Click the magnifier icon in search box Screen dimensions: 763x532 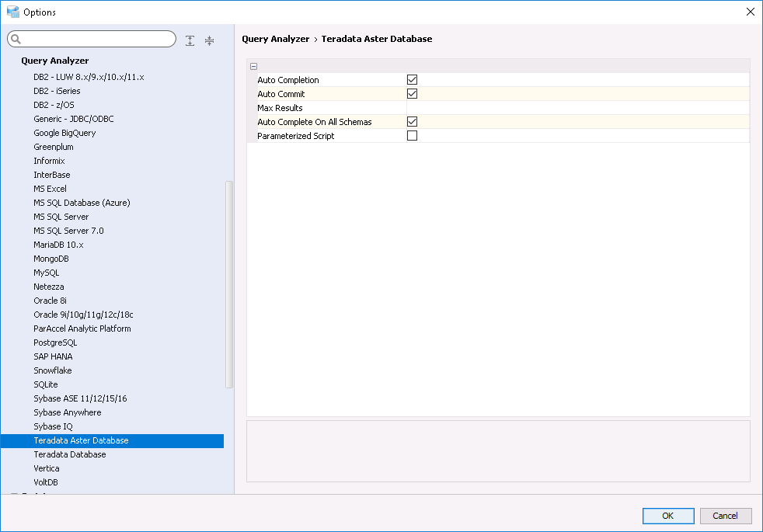click(x=16, y=40)
